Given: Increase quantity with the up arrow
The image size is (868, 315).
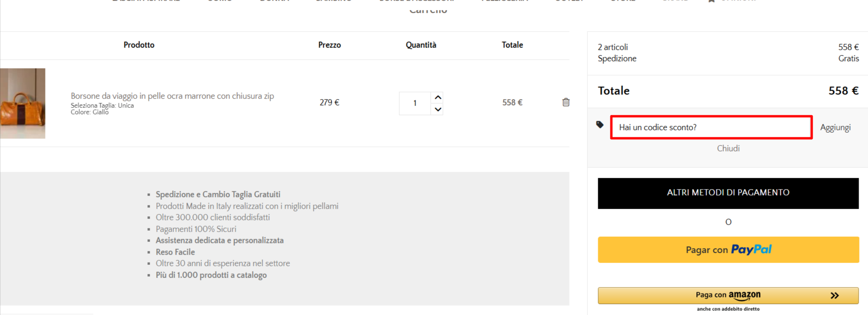Looking at the screenshot, I should click(x=438, y=97).
